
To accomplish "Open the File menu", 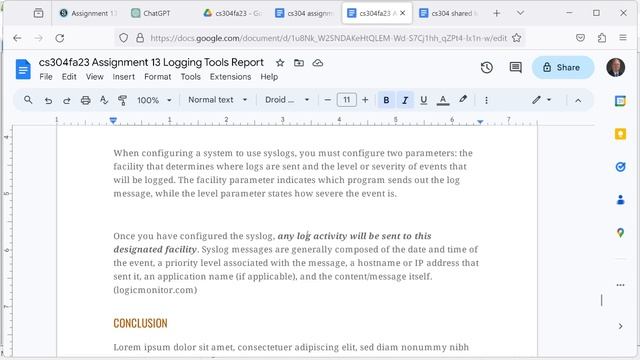I will tap(46, 77).
